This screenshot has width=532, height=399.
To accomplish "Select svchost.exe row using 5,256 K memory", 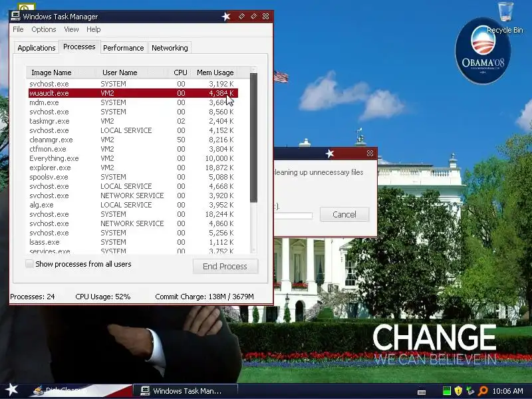I will coord(133,233).
